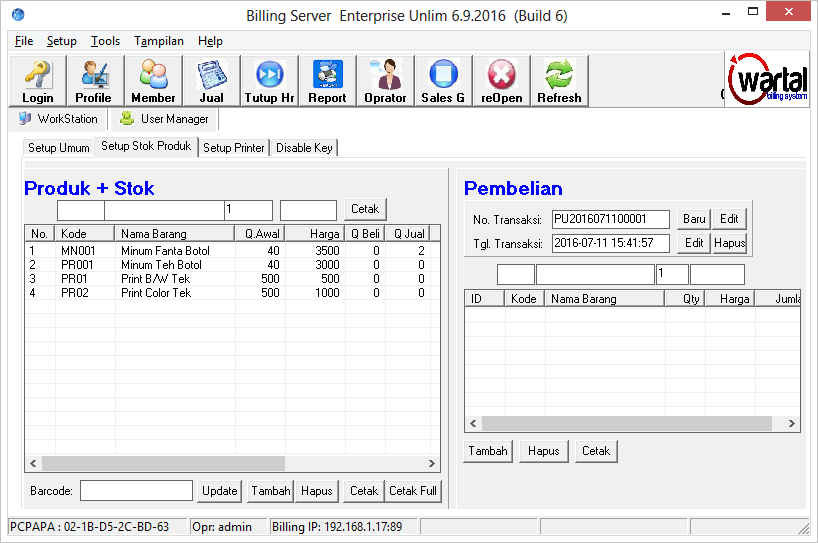818x543 pixels.
Task: Click the Tgl. Transaksi input field
Action: point(610,243)
